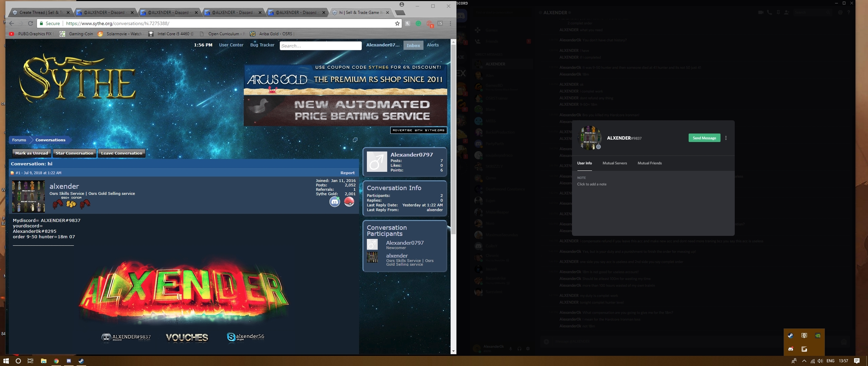Image resolution: width=868 pixels, height=366 pixels.
Task: Reload the Sythe conversation page
Action: (31, 23)
